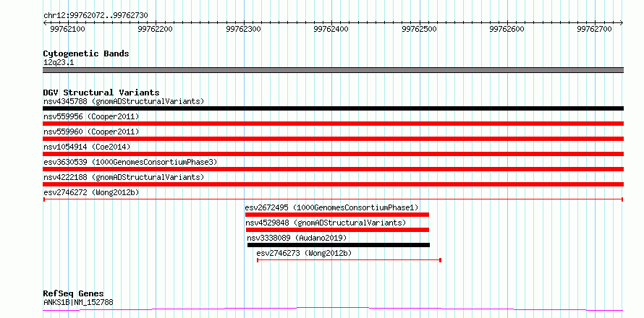Select the black nsv3338089 variant bar
Viewport: 644px width, 318px height.
pyautogui.click(x=339, y=245)
